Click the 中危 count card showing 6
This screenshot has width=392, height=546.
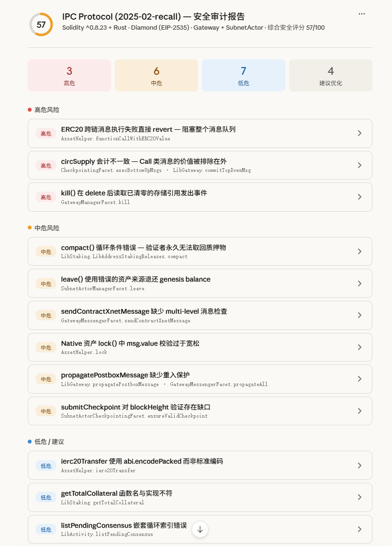[156, 75]
